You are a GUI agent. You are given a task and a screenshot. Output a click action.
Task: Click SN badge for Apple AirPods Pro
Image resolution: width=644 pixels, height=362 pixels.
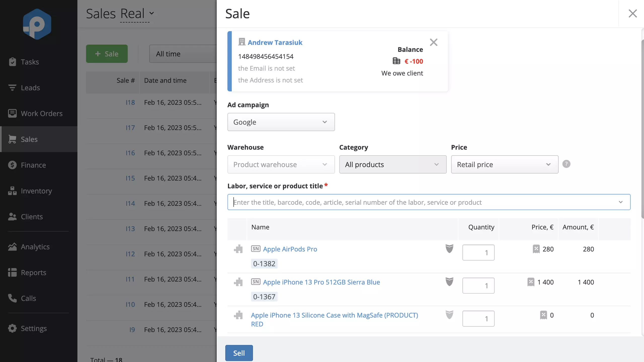256,249
